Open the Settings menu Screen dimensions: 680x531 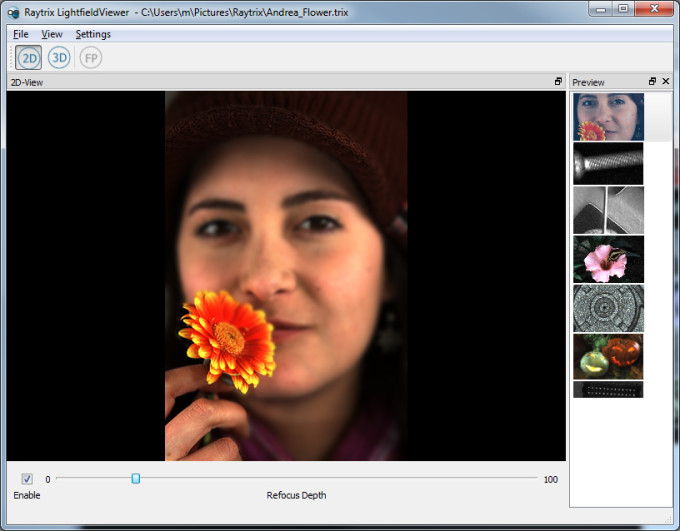[x=93, y=34]
